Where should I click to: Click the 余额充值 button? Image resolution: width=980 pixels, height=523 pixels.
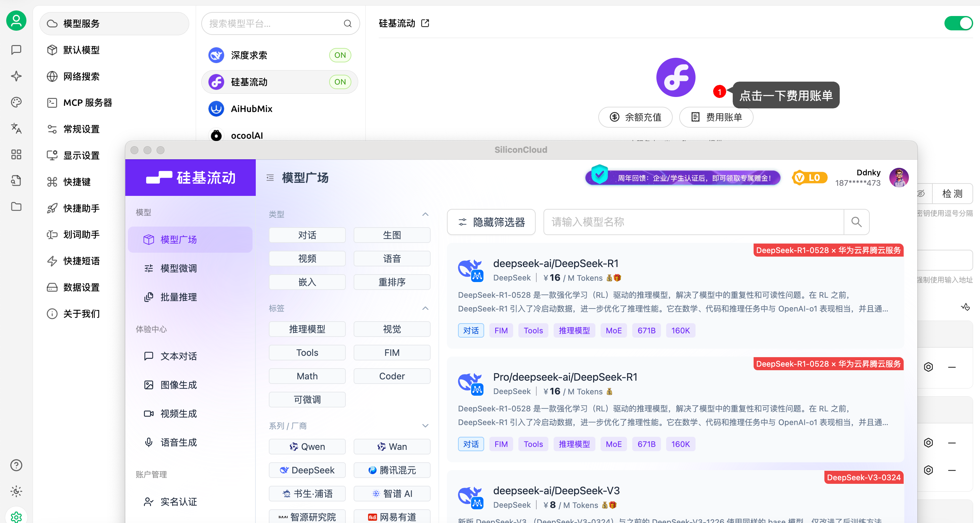[x=635, y=117]
